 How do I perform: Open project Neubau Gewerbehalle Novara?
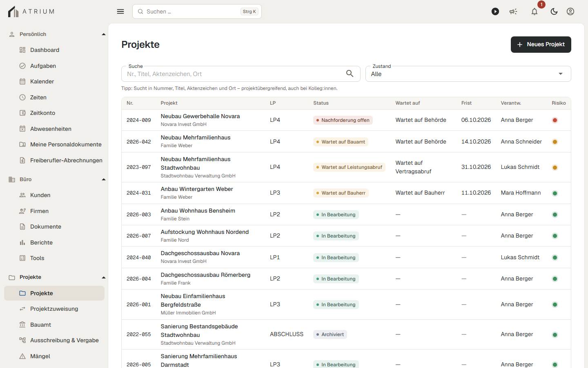tap(200, 116)
